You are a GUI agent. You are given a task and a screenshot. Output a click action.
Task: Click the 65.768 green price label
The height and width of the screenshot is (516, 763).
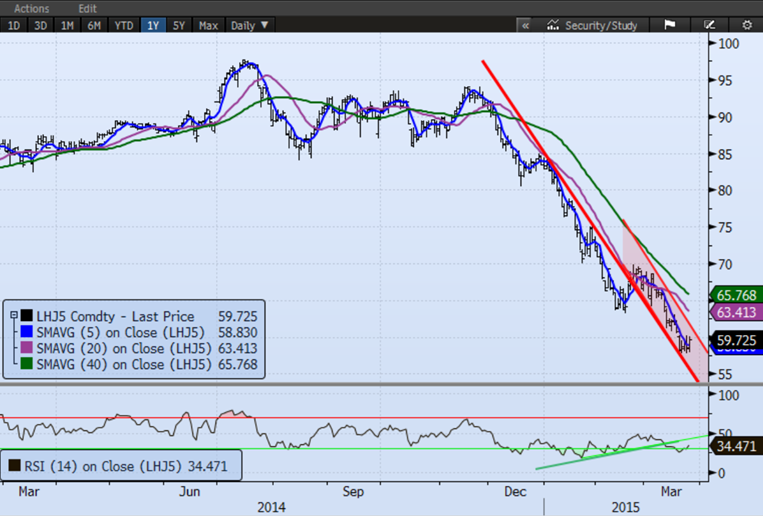coord(736,295)
